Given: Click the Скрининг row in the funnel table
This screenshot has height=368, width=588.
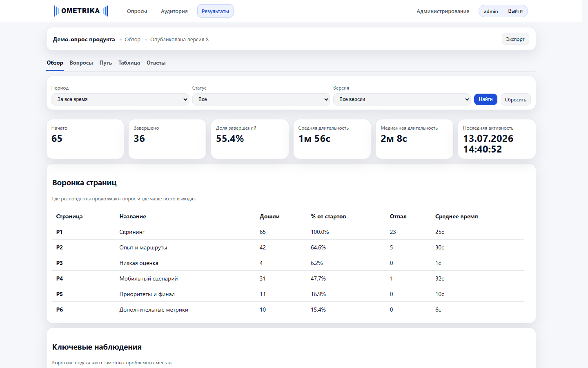Looking at the screenshot, I should [x=288, y=232].
